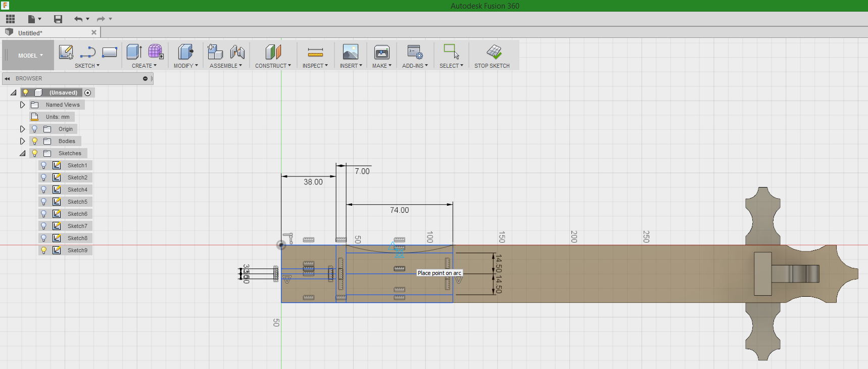Open the File icon dropdown arrow

pos(40,19)
